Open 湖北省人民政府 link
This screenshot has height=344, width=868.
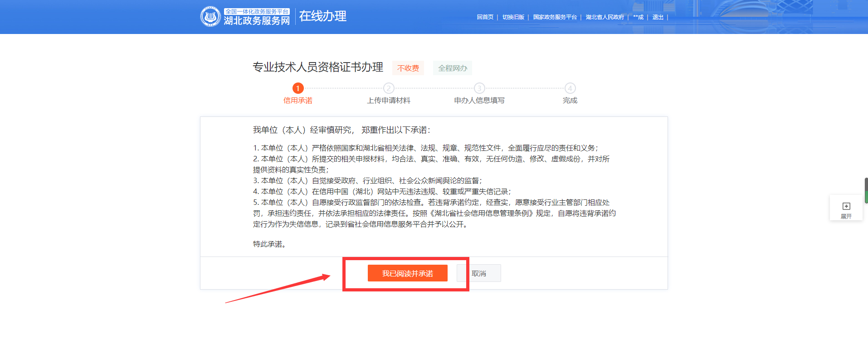pos(605,17)
